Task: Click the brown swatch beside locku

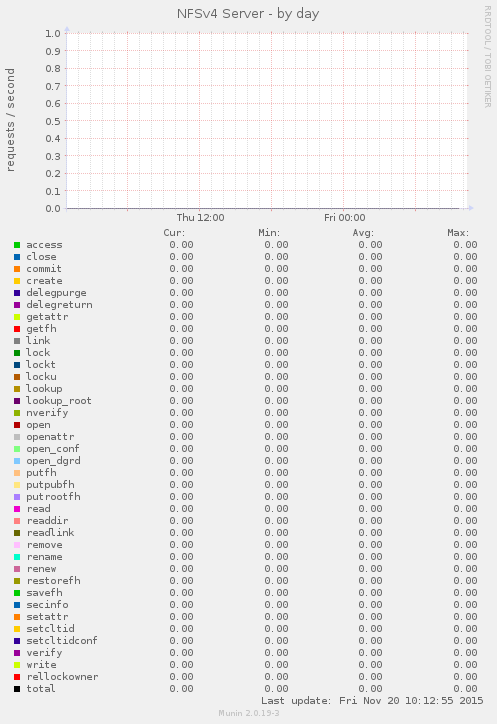Action: pos(17,377)
